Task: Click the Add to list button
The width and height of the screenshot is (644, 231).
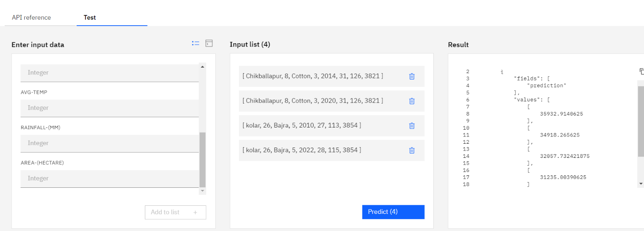Action: coord(175,212)
